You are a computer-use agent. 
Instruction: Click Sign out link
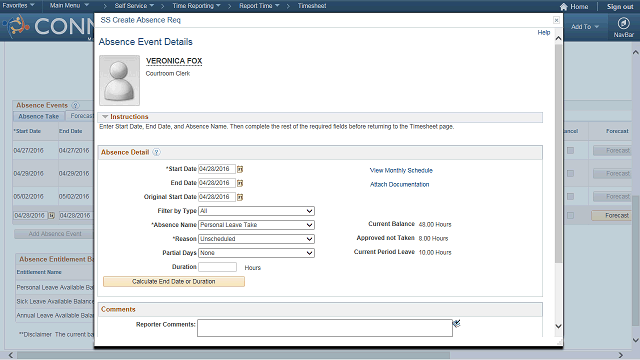(620, 7)
